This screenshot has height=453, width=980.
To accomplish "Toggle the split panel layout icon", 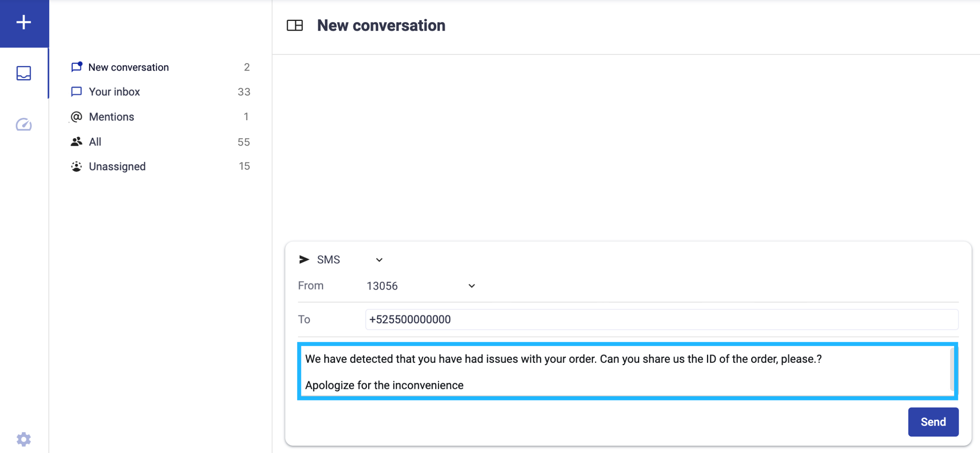I will 294,25.
